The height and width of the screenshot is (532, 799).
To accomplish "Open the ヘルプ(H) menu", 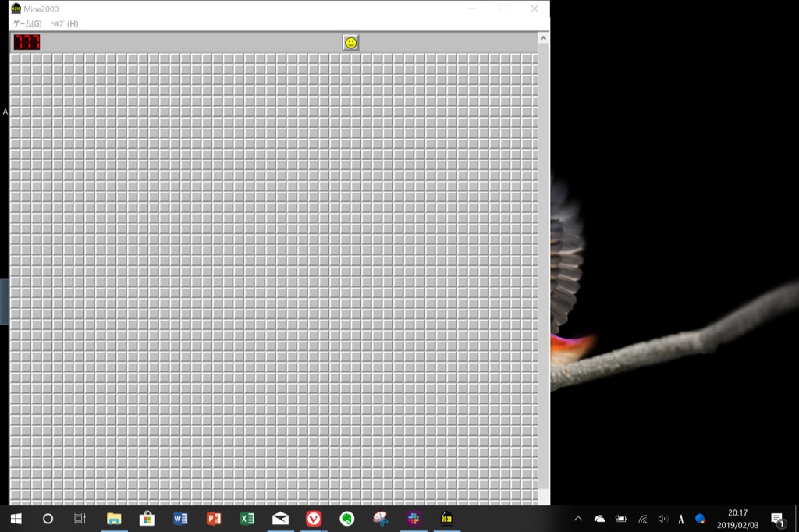I will click(x=65, y=23).
